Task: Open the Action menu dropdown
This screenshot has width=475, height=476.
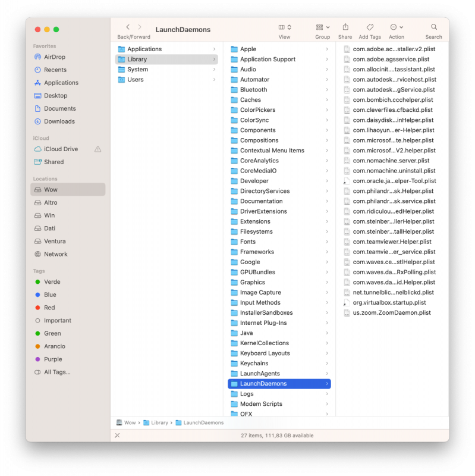Action: coord(397,27)
